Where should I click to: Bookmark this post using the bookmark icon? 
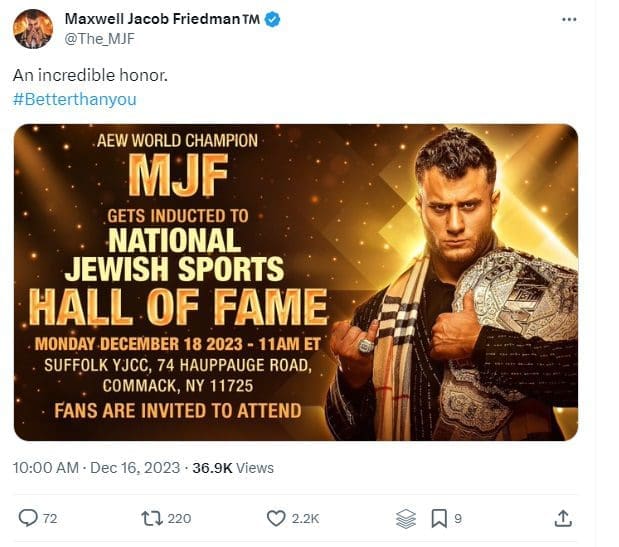coord(438,518)
